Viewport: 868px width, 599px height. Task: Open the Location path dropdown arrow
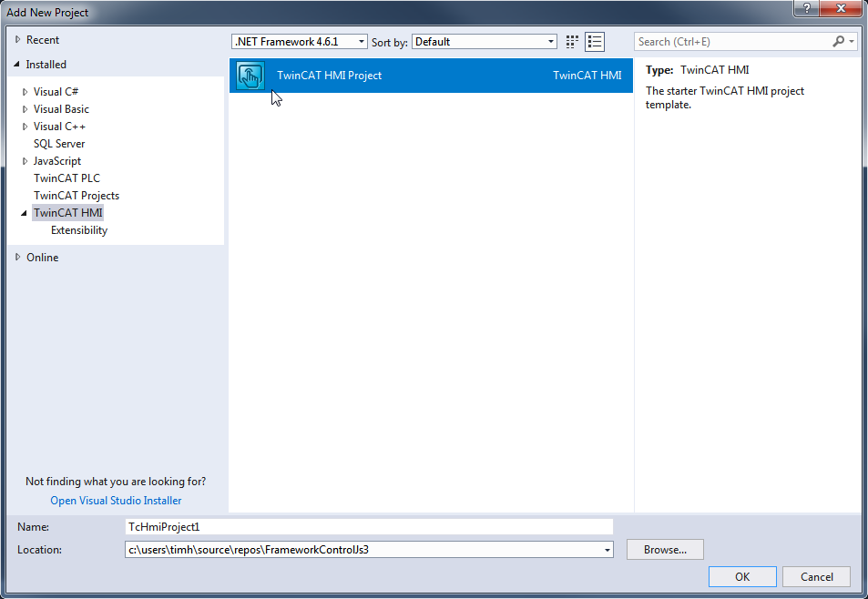(x=608, y=550)
